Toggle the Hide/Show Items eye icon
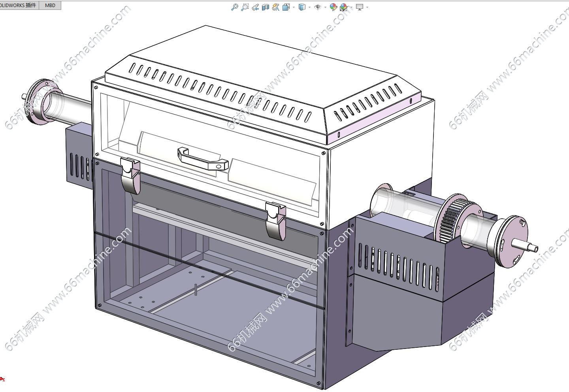This screenshot has height=392, width=569. (x=318, y=7)
